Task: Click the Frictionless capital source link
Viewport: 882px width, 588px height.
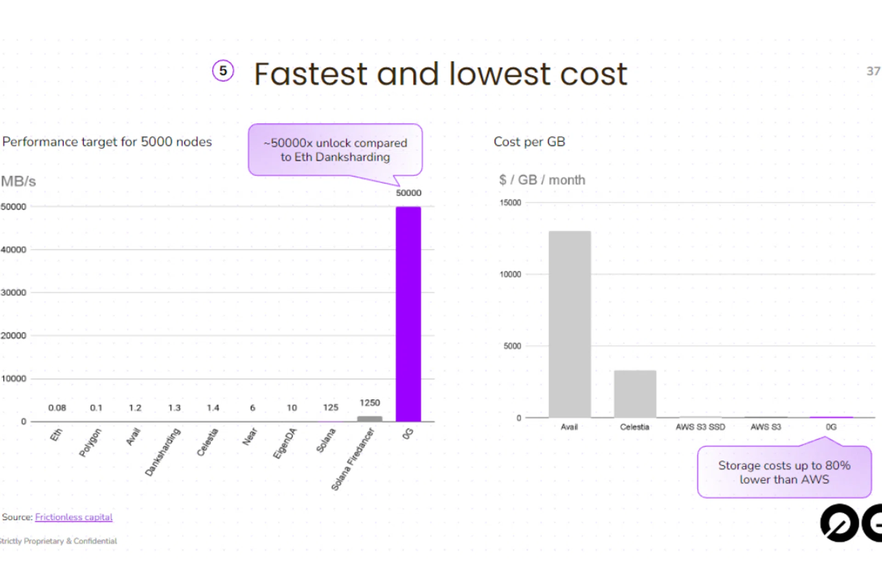Action: pyautogui.click(x=73, y=517)
